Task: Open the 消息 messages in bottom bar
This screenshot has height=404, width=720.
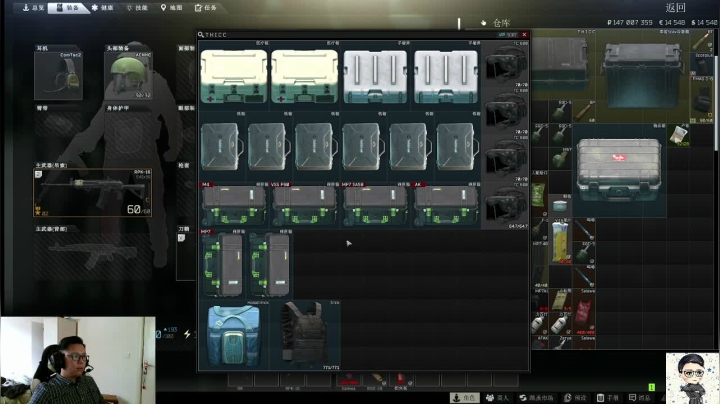Action: (640, 398)
